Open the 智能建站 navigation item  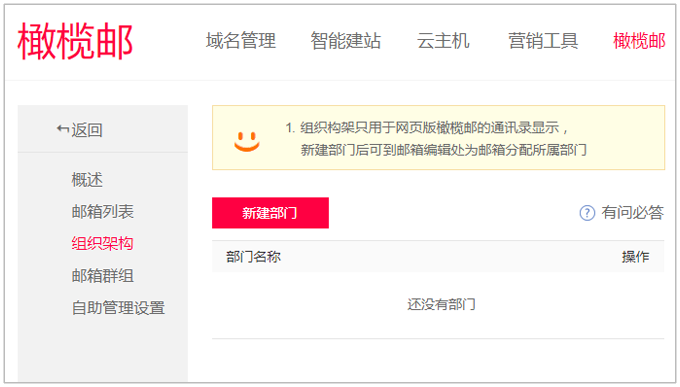346,41
